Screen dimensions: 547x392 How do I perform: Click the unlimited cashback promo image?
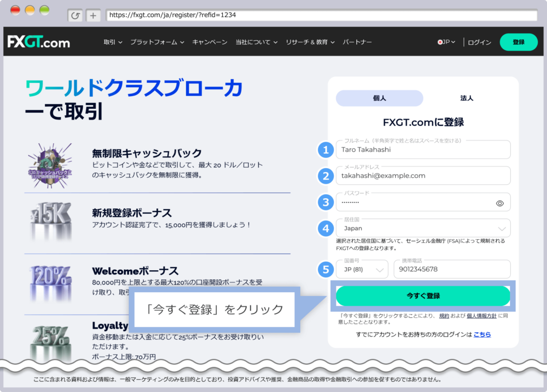50,166
